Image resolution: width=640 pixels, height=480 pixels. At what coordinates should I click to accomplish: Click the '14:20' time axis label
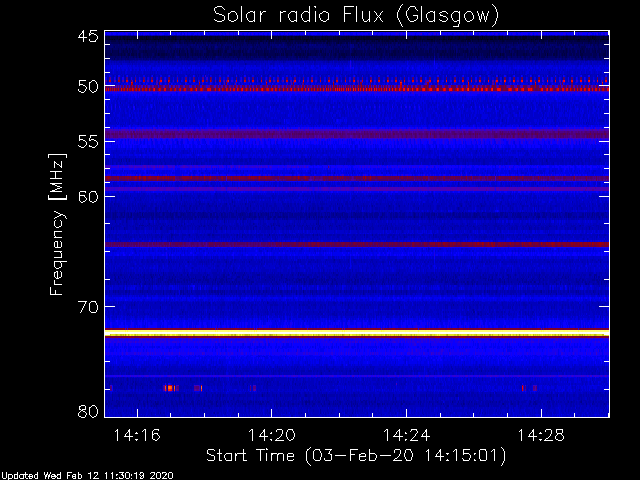[272, 435]
